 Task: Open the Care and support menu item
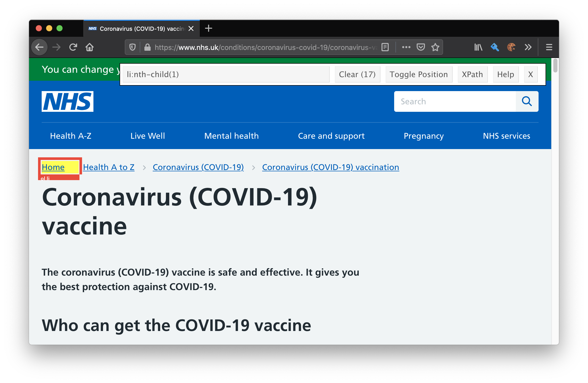pyautogui.click(x=331, y=136)
